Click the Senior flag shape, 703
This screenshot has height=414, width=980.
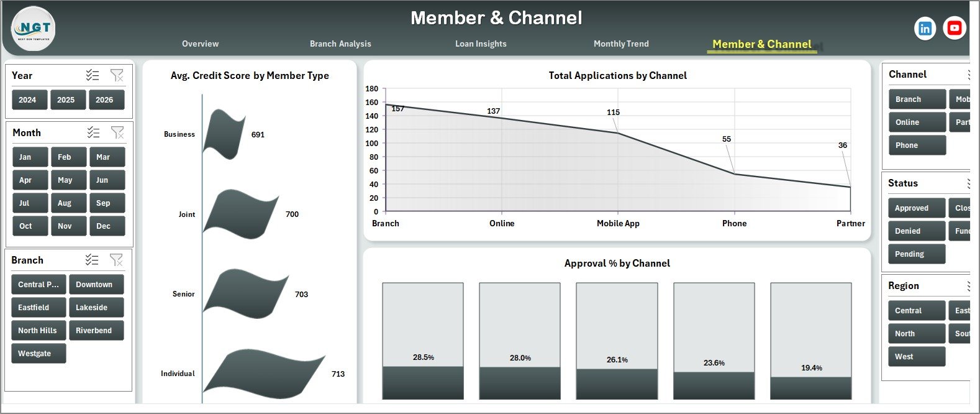coord(245,294)
